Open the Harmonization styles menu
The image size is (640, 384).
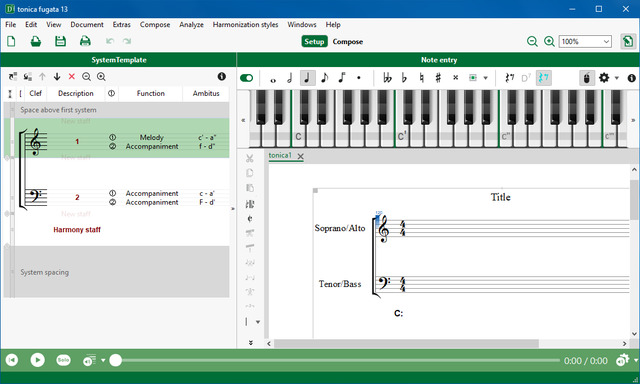coord(245,24)
